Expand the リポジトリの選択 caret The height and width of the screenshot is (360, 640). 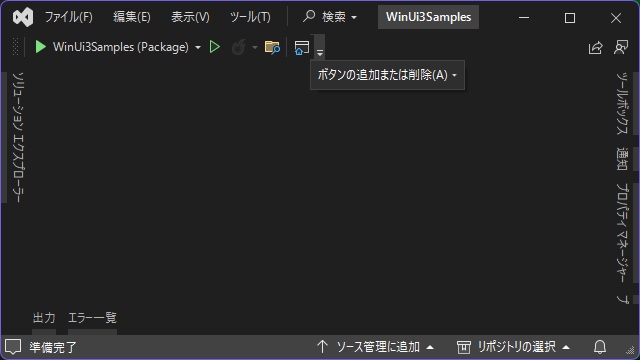[x=566, y=347]
